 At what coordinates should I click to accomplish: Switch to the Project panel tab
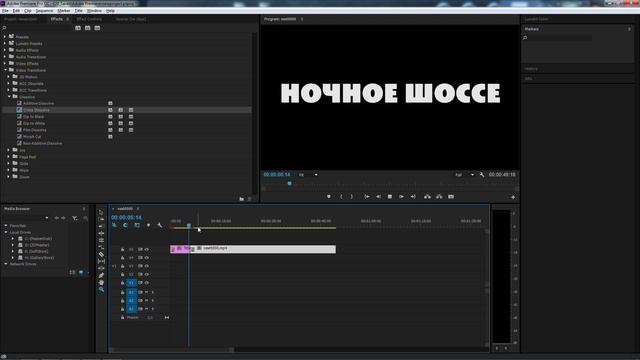point(20,19)
